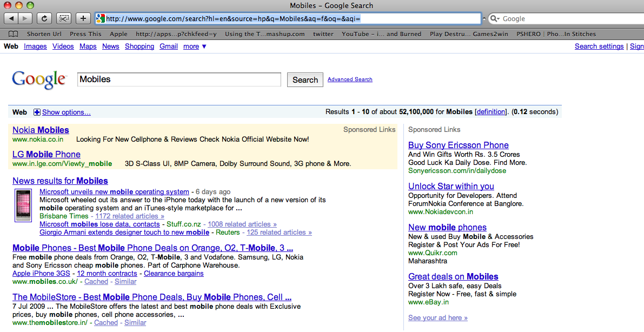Open the Using the T...mashup.com bookmark
The image size is (644, 332).
pyautogui.click(x=265, y=34)
